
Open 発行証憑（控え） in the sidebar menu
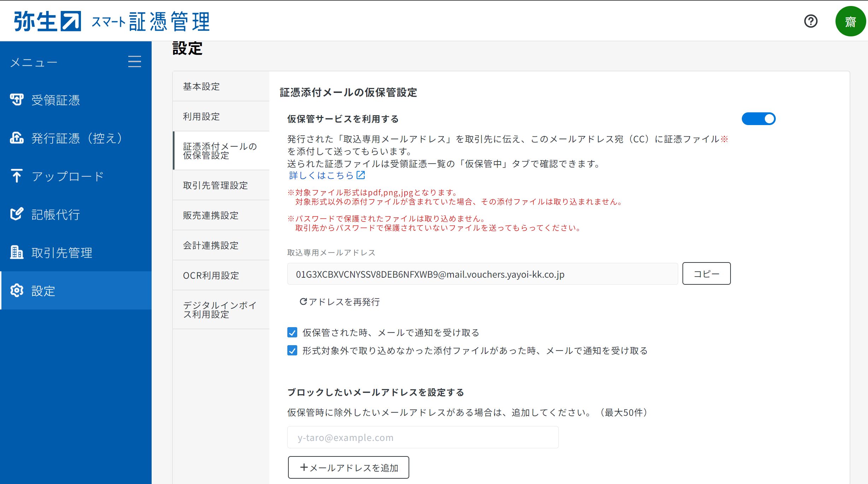coord(76,138)
